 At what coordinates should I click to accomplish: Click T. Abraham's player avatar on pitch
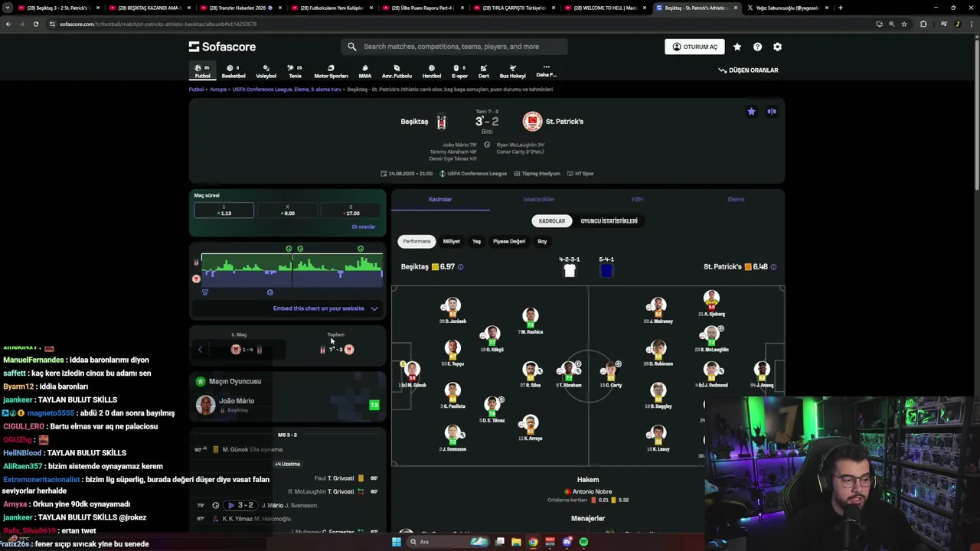(x=569, y=370)
